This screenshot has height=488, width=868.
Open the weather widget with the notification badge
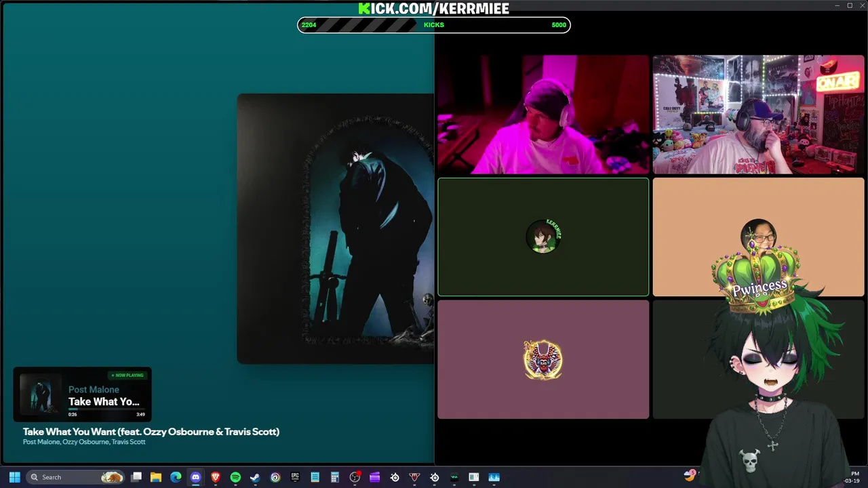click(x=690, y=475)
